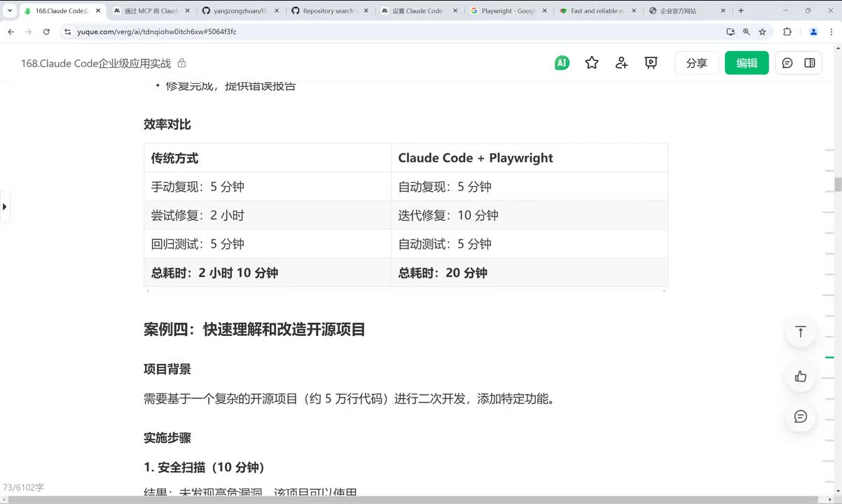
Task: Open the comments panel icon in header
Action: (787, 63)
